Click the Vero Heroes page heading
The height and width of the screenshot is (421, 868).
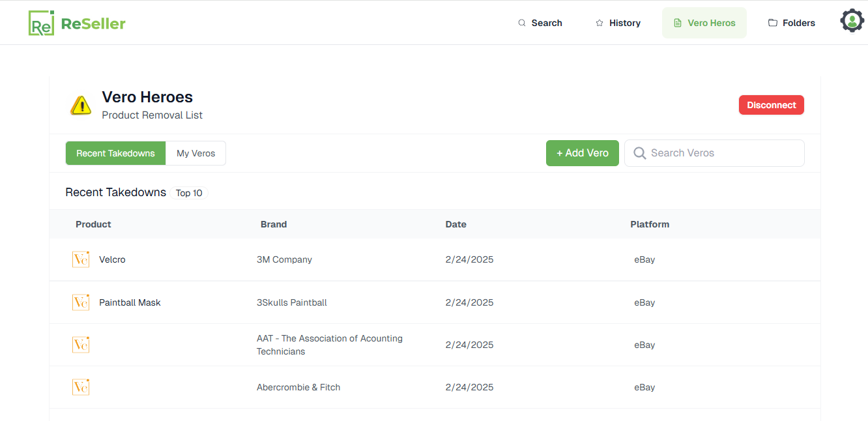(147, 97)
